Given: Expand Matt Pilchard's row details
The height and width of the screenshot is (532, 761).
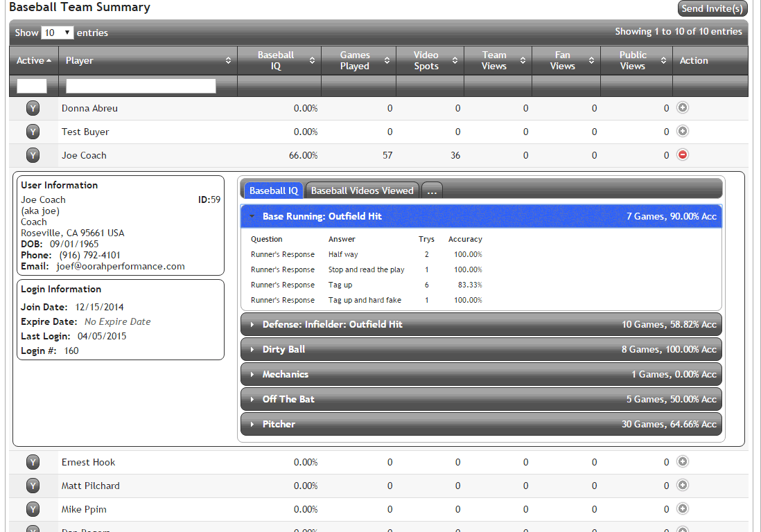Looking at the screenshot, I should pos(682,485).
